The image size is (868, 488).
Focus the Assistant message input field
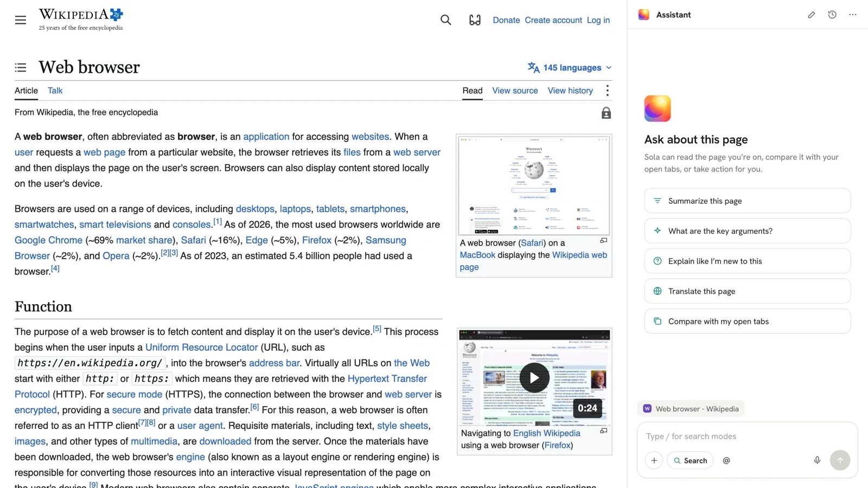(x=748, y=436)
